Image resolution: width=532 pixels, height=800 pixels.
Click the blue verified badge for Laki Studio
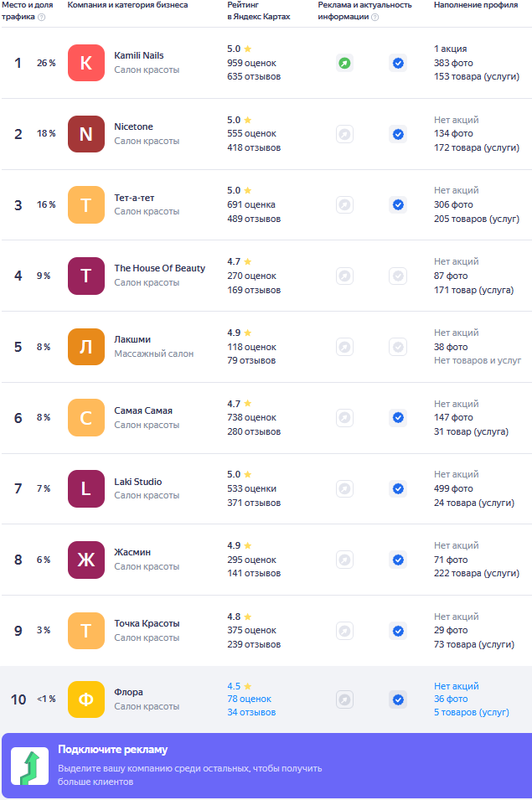398,488
